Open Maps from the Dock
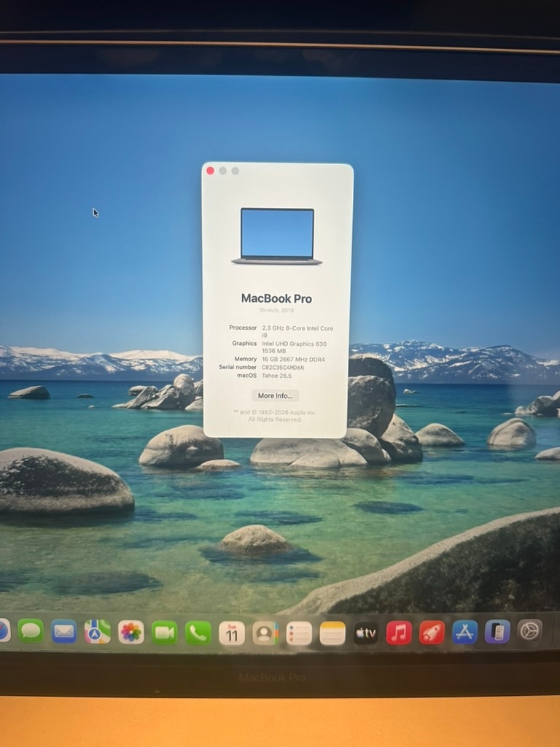This screenshot has width=560, height=747. coord(98,632)
